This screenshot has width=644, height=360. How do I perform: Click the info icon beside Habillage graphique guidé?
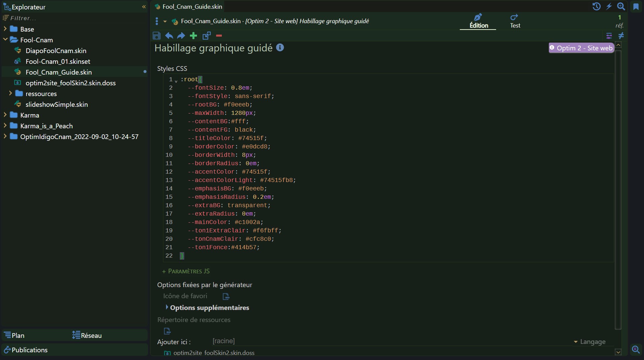tap(280, 48)
